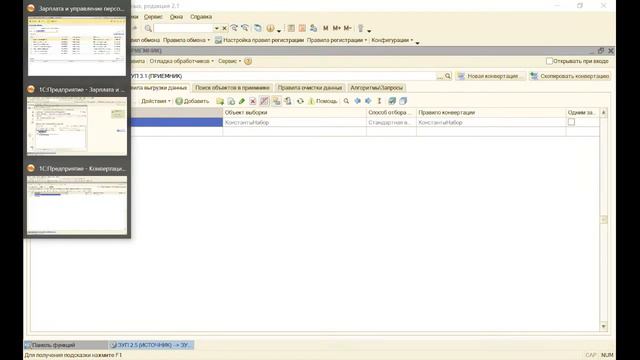The width and height of the screenshot is (640, 360).
Task: Toggle the hierarchy view icon
Action: (x=276, y=101)
